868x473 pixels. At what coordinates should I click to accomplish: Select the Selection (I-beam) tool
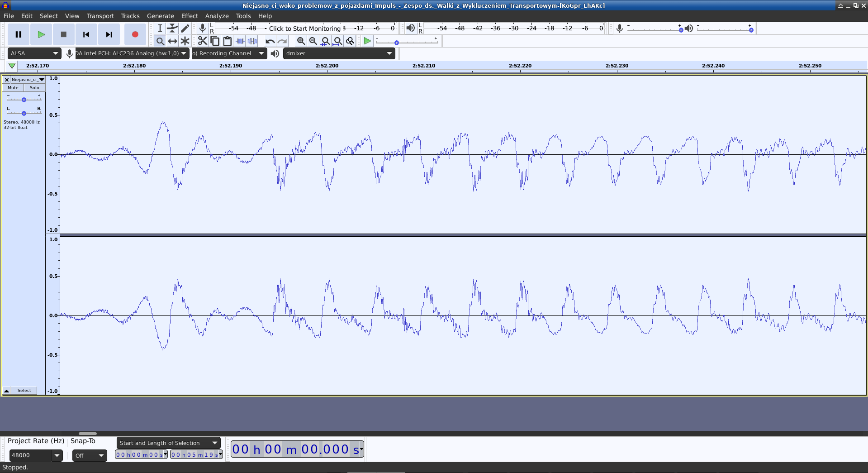pyautogui.click(x=160, y=28)
